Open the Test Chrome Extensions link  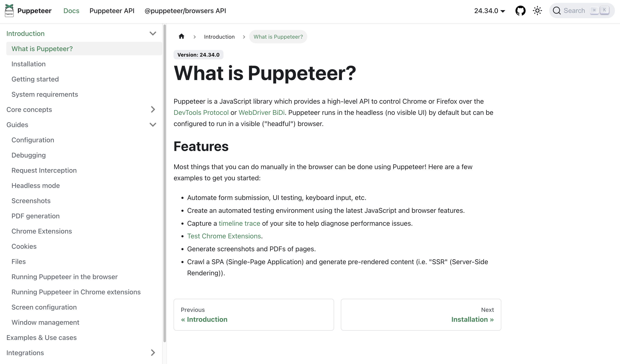click(x=224, y=236)
